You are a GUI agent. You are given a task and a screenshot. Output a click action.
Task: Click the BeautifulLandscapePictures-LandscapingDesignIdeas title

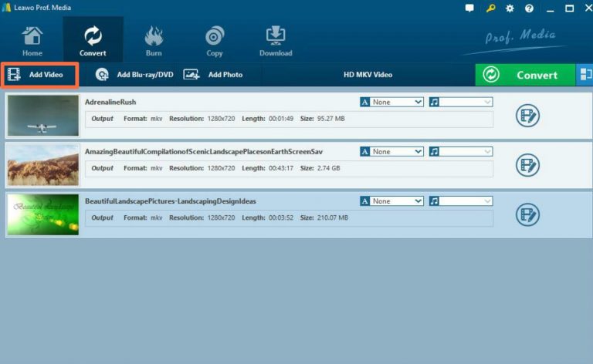[171, 201]
